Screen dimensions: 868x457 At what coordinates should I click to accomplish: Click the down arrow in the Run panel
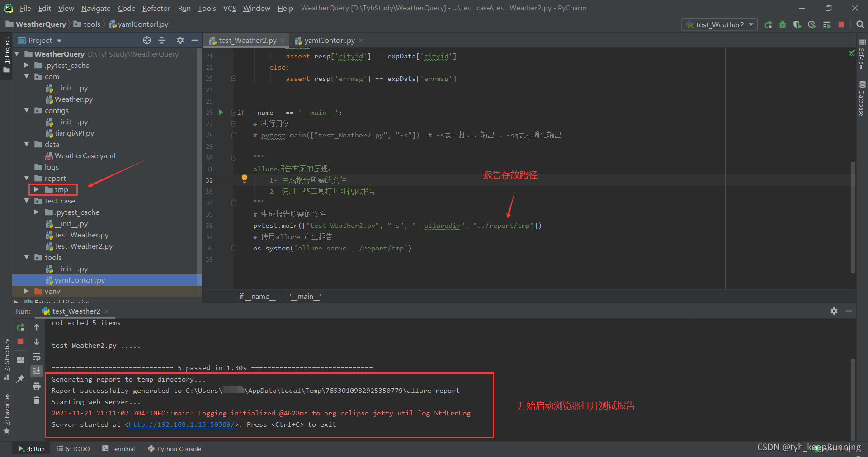(x=37, y=342)
